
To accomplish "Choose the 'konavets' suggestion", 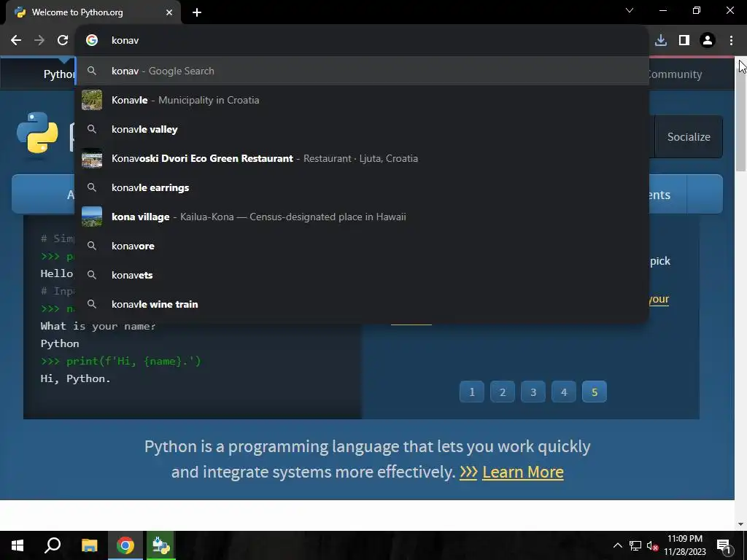I will tap(363, 275).
